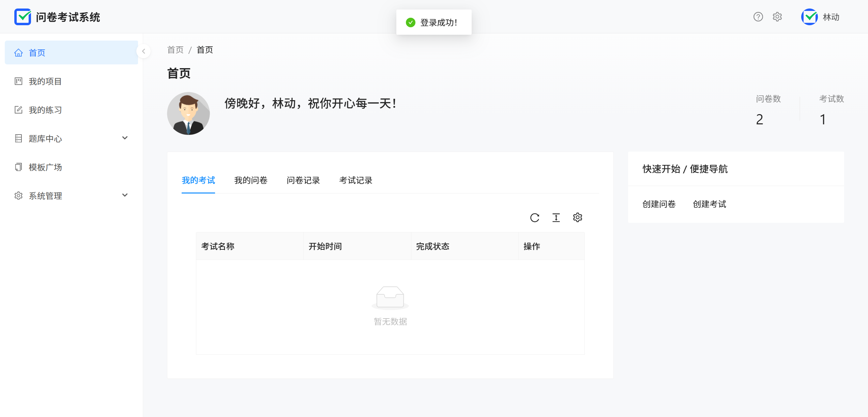Click the 问卷考试系统 logo icon
Screen dimensions: 868x417
[22, 17]
